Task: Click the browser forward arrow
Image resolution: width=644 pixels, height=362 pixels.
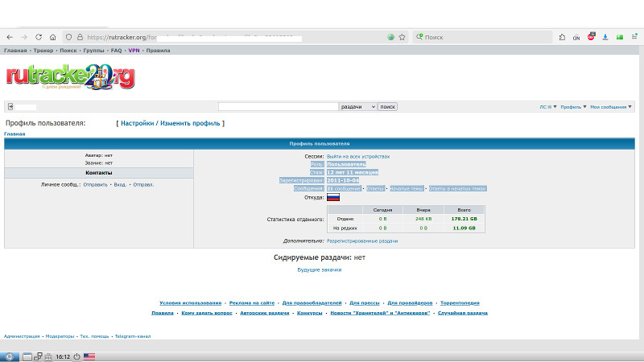Action: click(24, 37)
